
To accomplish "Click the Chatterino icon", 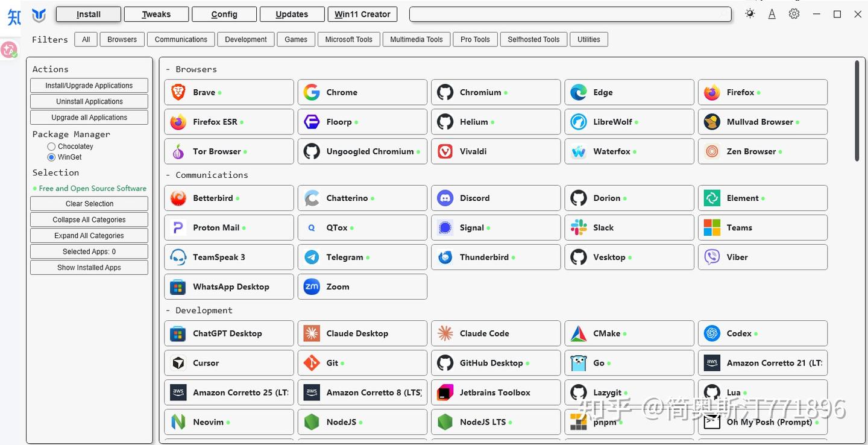I will pos(312,198).
